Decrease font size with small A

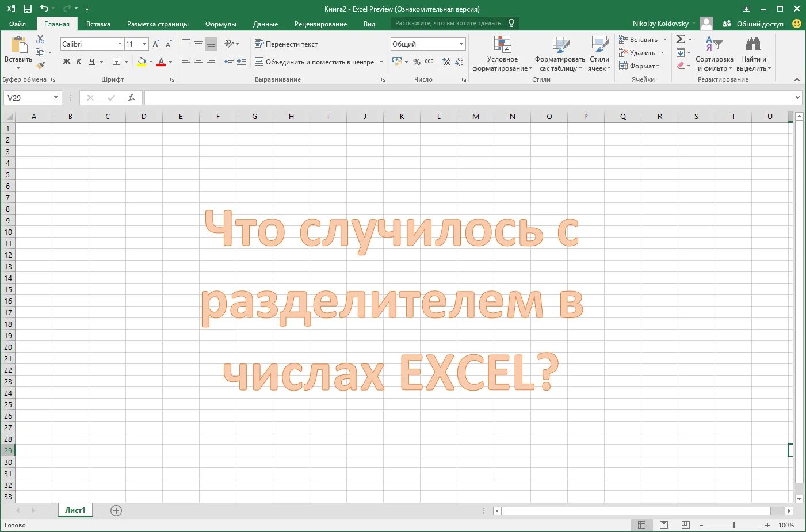pos(169,44)
